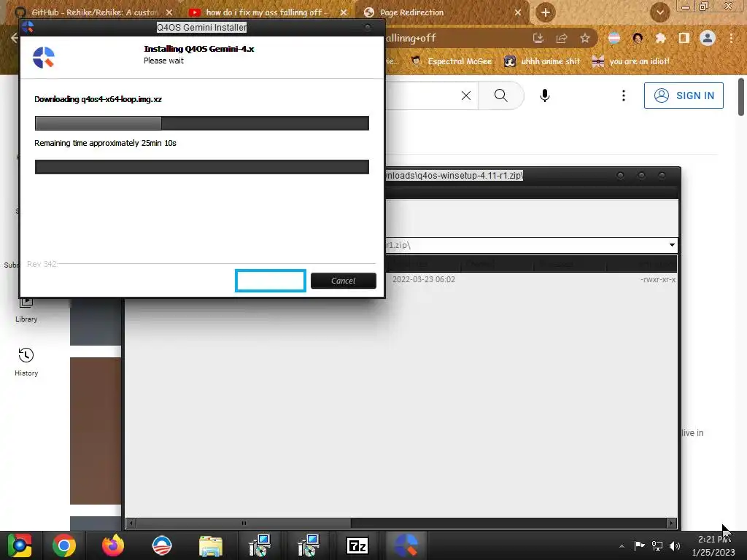Click the 7-Zip horizontal scrollbar thumb

coord(244,523)
